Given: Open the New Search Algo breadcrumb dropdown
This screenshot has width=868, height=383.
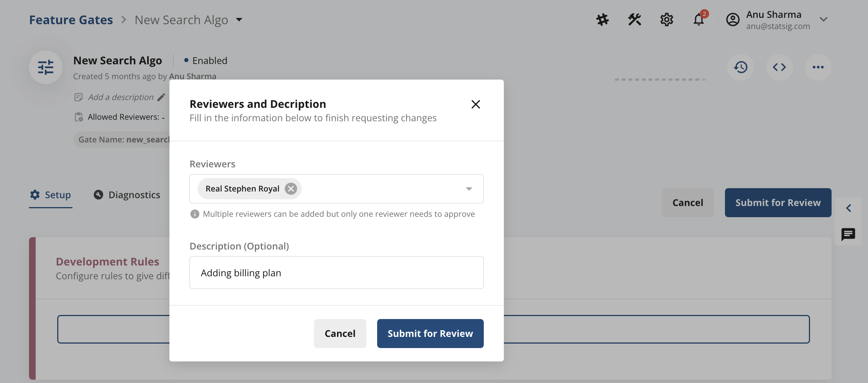Looking at the screenshot, I should [240, 20].
